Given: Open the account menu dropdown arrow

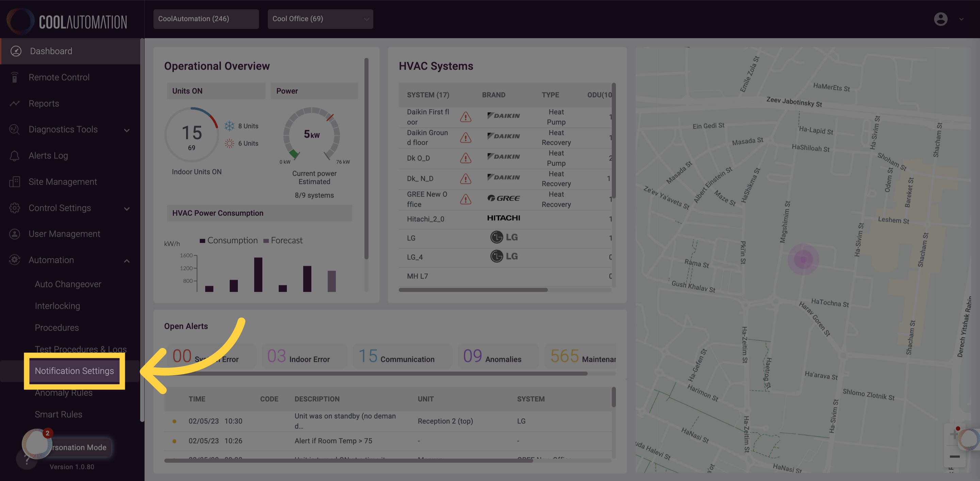Looking at the screenshot, I should click(x=961, y=19).
